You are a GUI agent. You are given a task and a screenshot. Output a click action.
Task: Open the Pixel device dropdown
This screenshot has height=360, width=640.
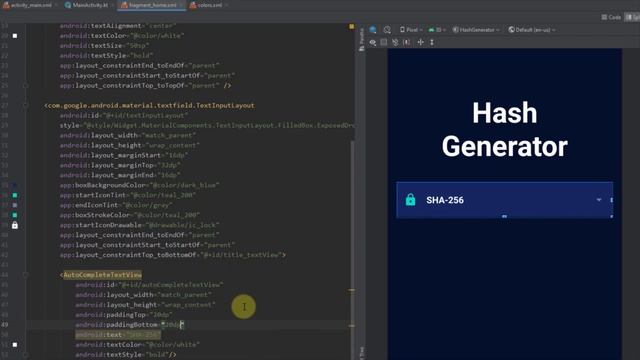pos(411,30)
